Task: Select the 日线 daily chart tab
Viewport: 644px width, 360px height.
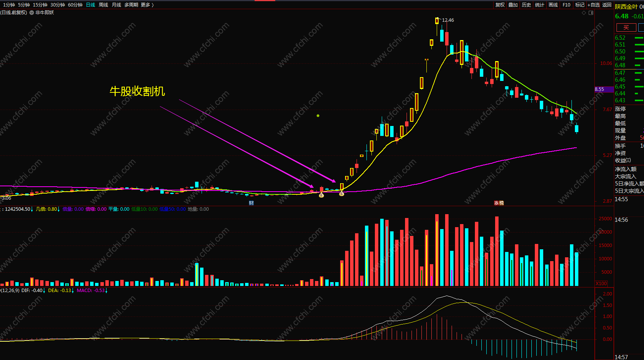Action: click(90, 5)
